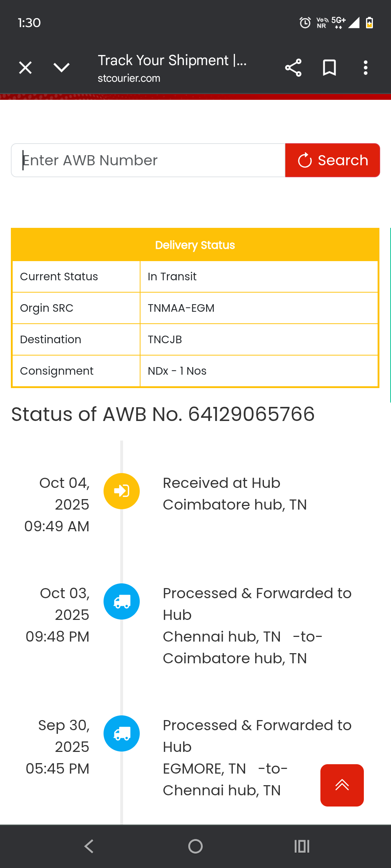Tap the yellow Received at Hub icon
391x868 pixels.
click(122, 491)
